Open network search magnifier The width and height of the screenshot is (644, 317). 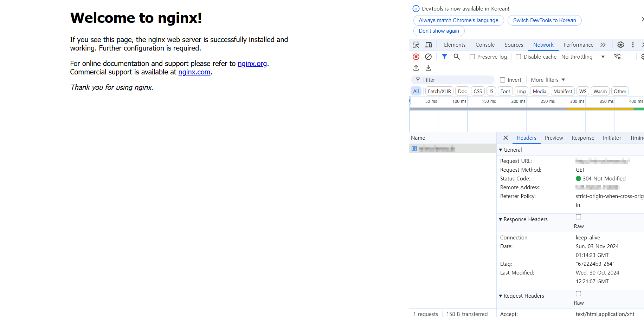pyautogui.click(x=457, y=57)
